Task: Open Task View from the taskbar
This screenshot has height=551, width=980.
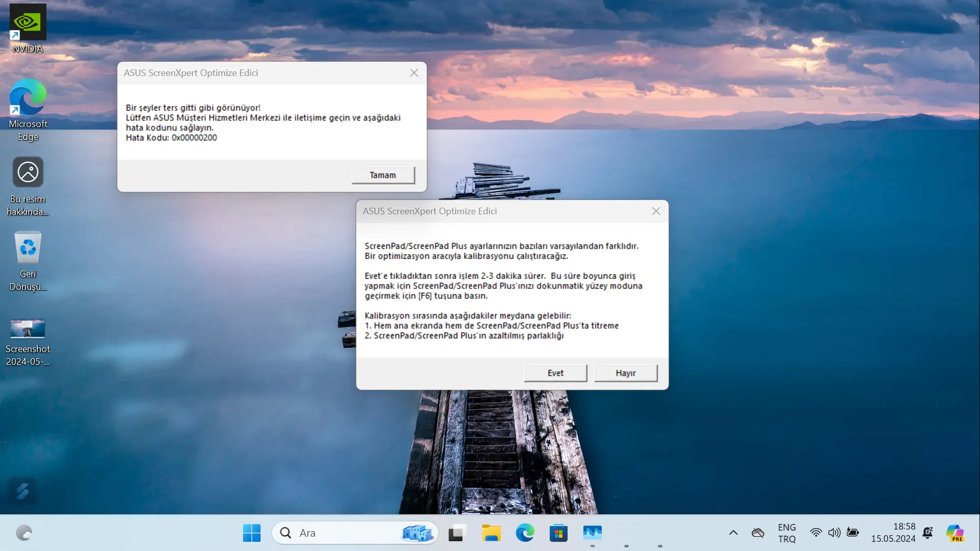Action: (x=457, y=533)
